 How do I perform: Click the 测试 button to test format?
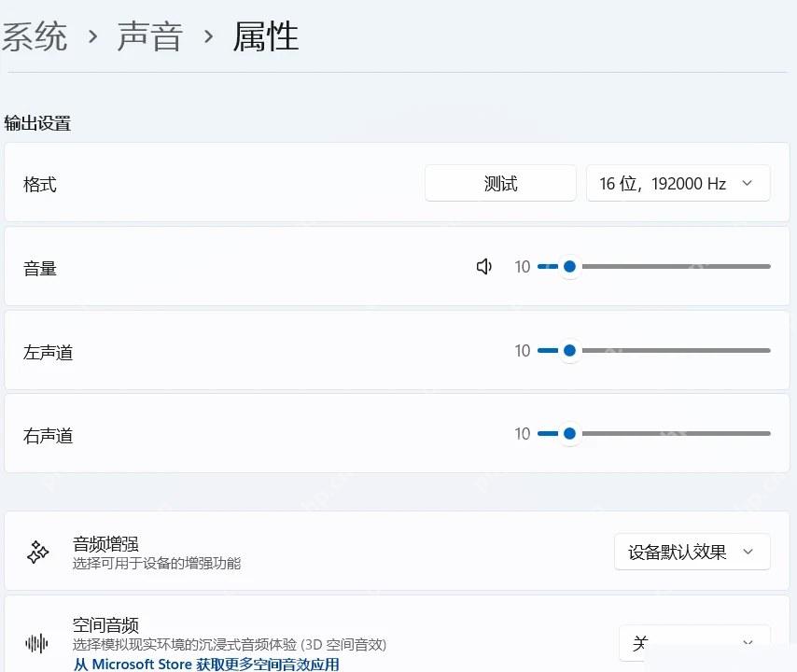[500, 183]
